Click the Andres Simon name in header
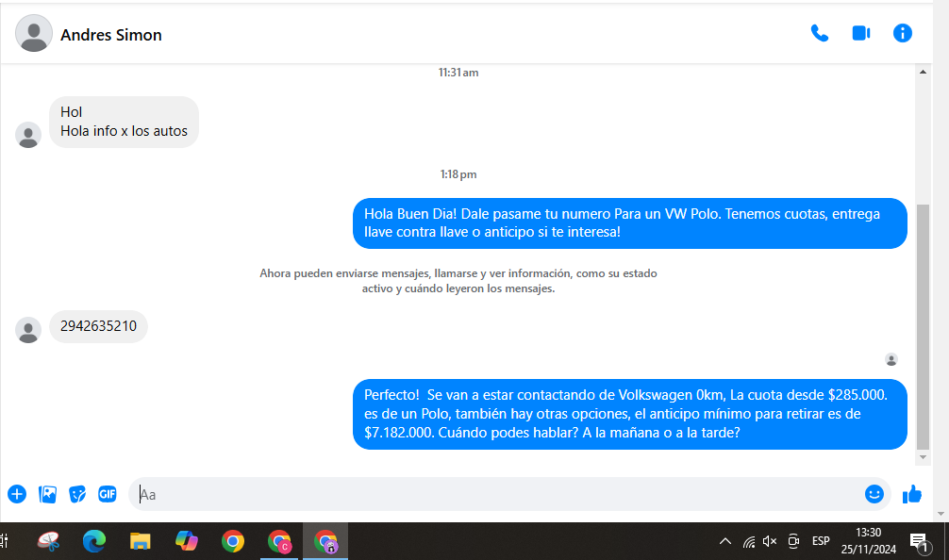This screenshot has width=949, height=560. coord(111,35)
